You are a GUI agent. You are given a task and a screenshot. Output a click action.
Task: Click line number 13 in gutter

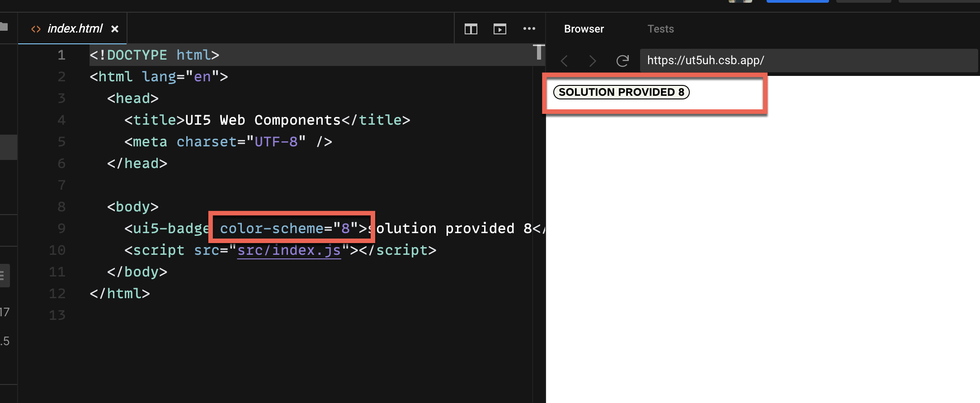click(57, 315)
